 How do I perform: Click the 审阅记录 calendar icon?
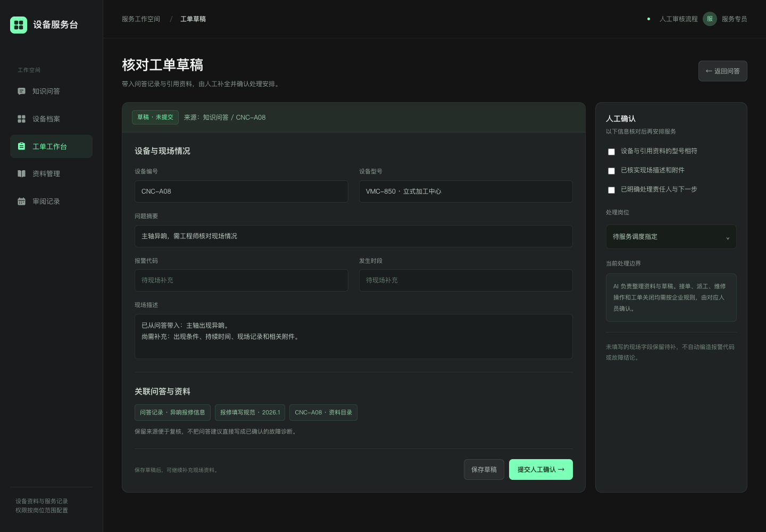pos(21,202)
